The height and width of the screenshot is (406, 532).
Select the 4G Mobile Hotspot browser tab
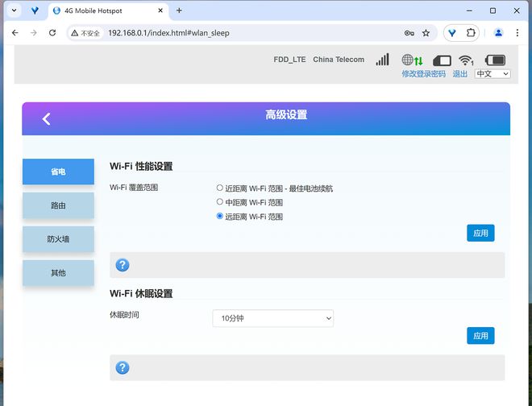tap(109, 10)
